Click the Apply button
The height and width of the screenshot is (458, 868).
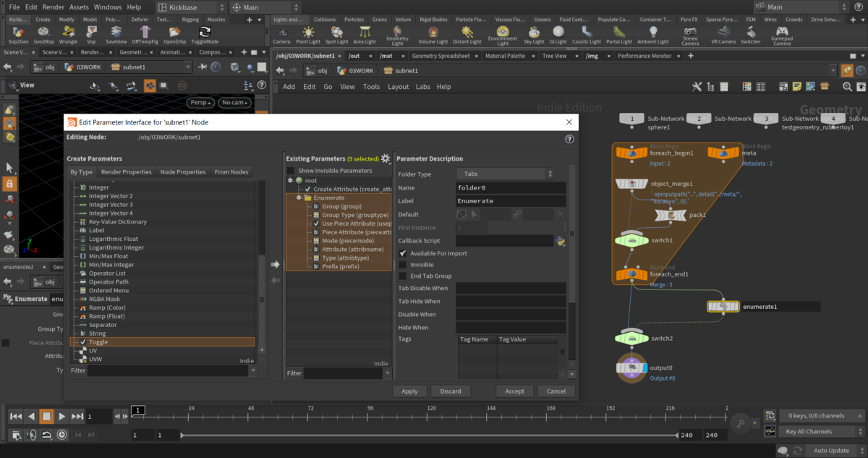click(409, 391)
